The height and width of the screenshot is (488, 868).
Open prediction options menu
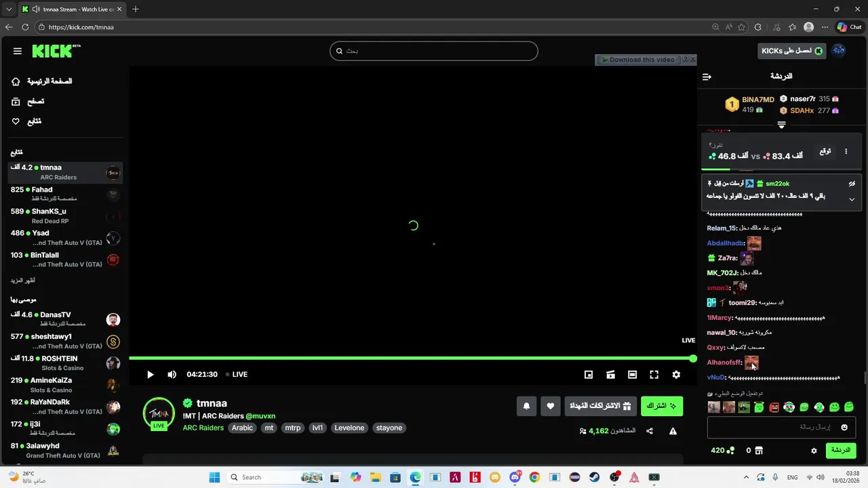click(846, 151)
